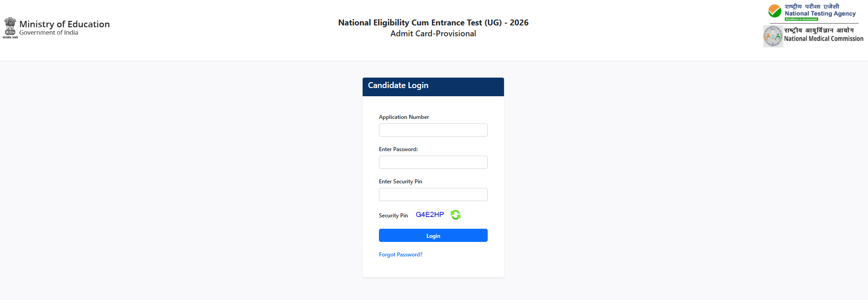Click the National Eligibility Cum Entrance Test heading
This screenshot has height=300, width=868.
pos(433,23)
